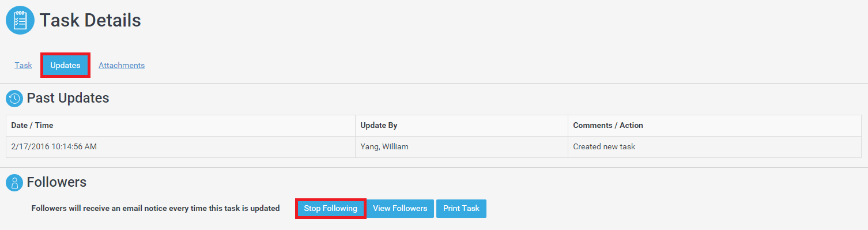Click the Stop Following button
The image size is (868, 230).
[x=331, y=208]
